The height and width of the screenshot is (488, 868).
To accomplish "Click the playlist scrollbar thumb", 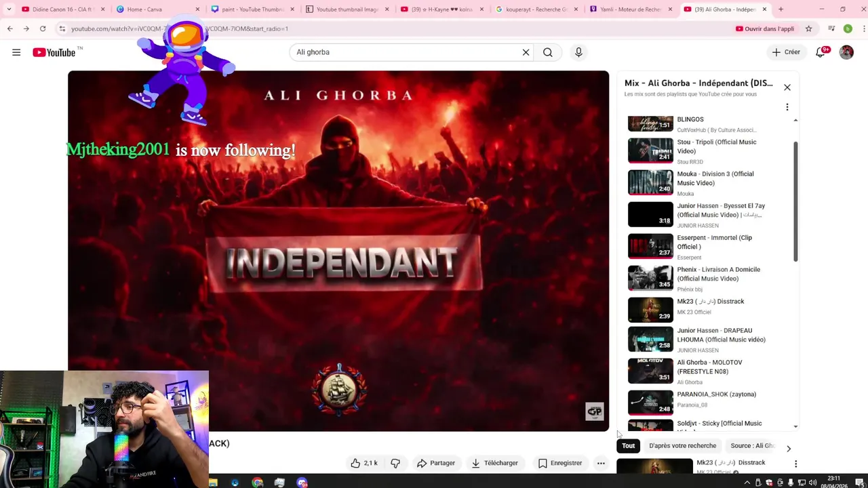I will coord(795,201).
